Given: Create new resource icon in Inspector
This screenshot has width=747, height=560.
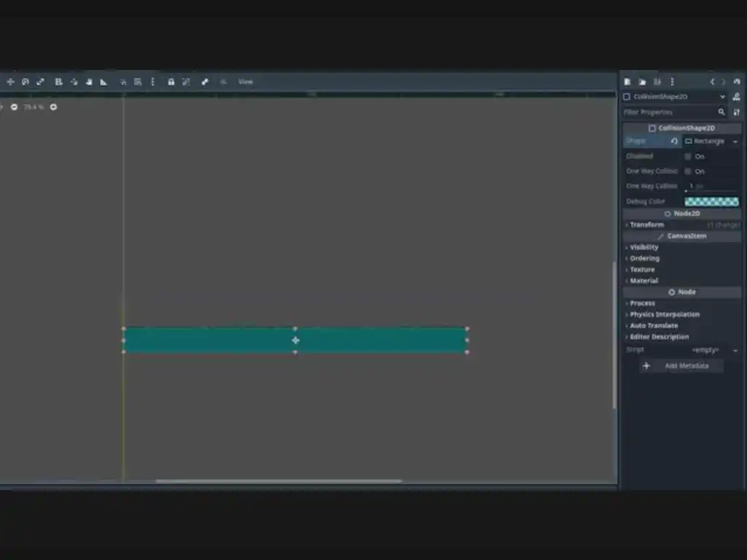Looking at the screenshot, I should click(627, 82).
